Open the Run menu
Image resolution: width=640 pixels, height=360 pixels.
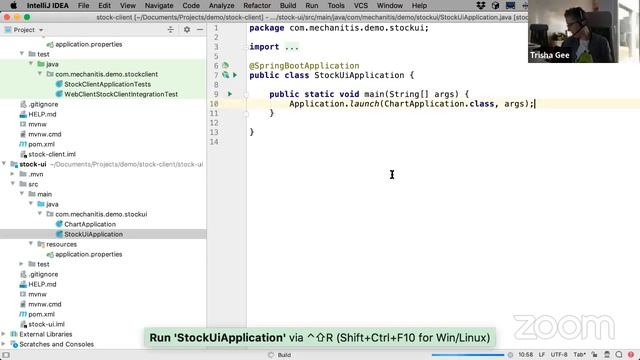(311, 6)
